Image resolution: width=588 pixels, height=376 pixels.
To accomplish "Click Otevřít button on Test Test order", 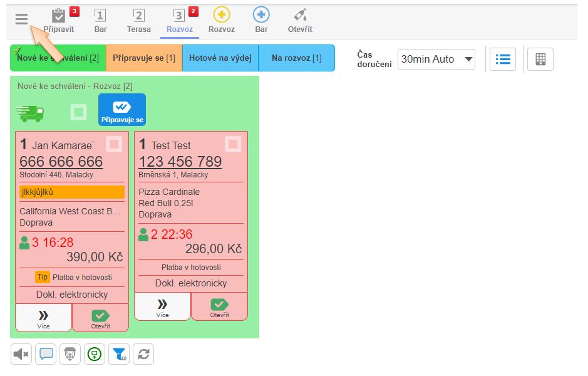I will [219, 306].
